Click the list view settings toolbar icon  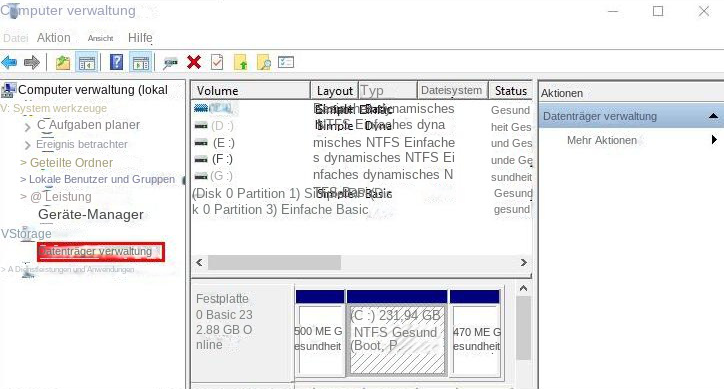[286, 62]
